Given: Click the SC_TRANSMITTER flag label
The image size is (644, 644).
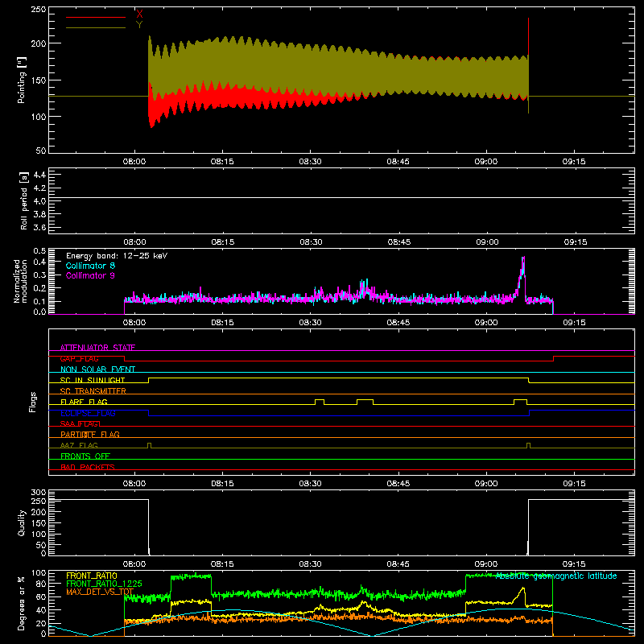Looking at the screenshot, I should [93, 391].
